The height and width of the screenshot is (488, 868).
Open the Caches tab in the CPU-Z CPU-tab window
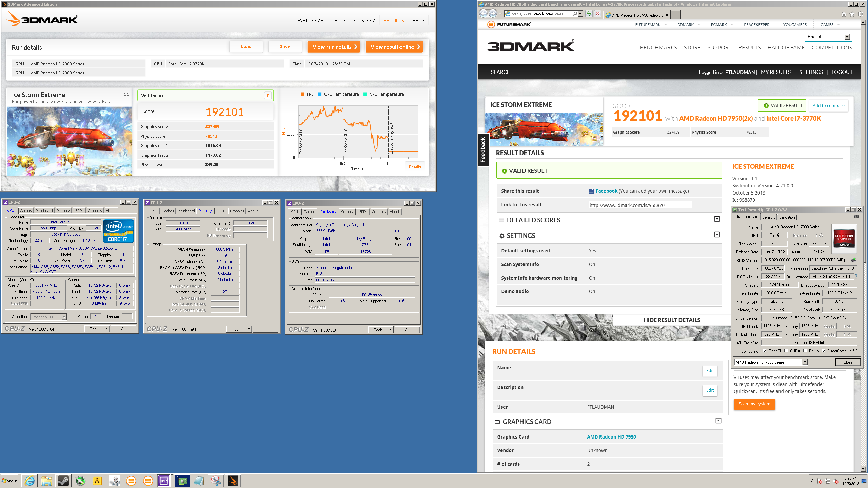25,211
